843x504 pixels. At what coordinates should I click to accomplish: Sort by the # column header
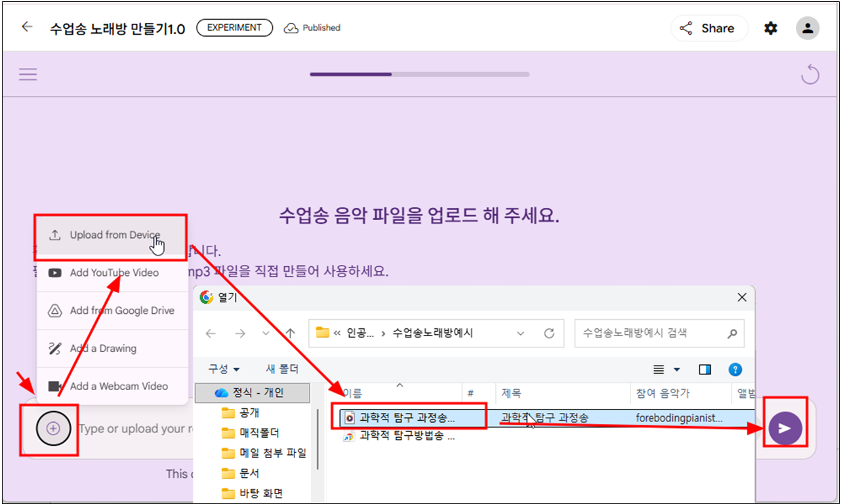tap(480, 393)
